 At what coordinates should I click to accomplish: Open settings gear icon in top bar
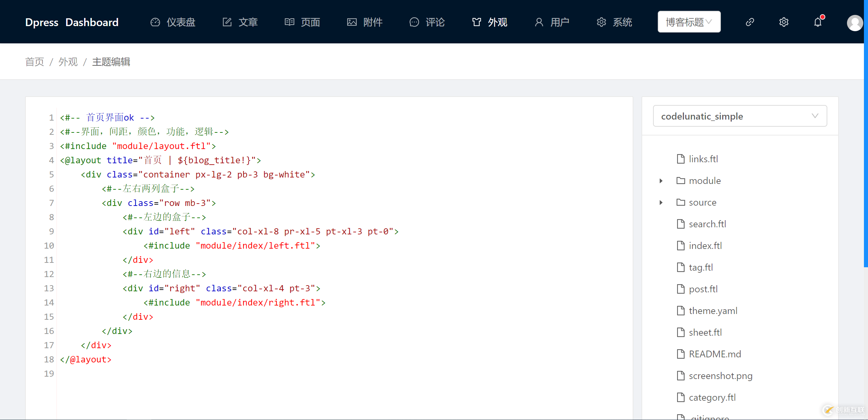pos(784,22)
